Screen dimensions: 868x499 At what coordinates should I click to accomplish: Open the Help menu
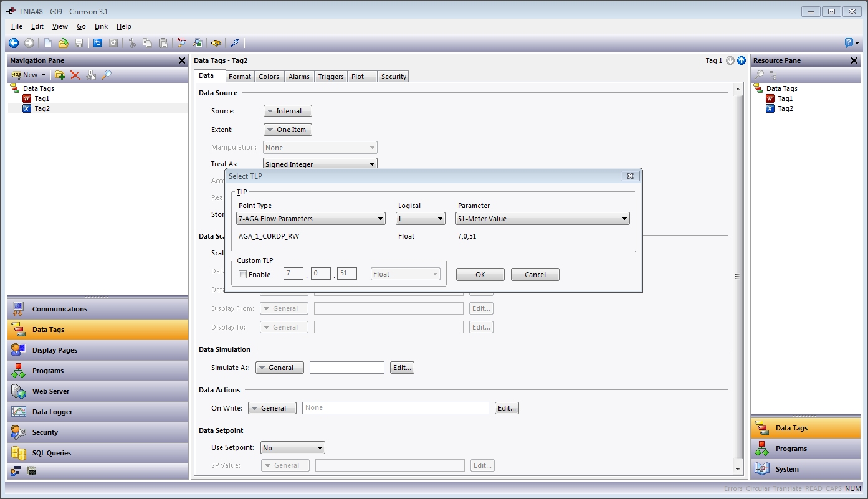pyautogui.click(x=124, y=26)
